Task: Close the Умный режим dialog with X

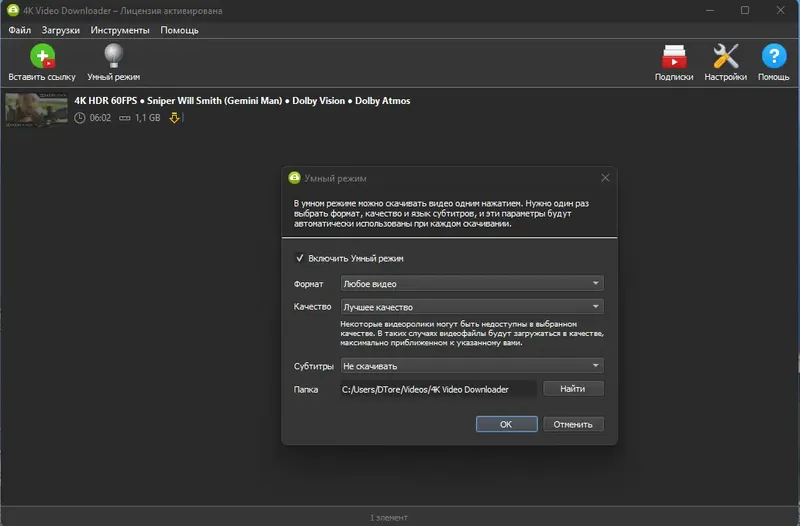Action: coord(605,178)
